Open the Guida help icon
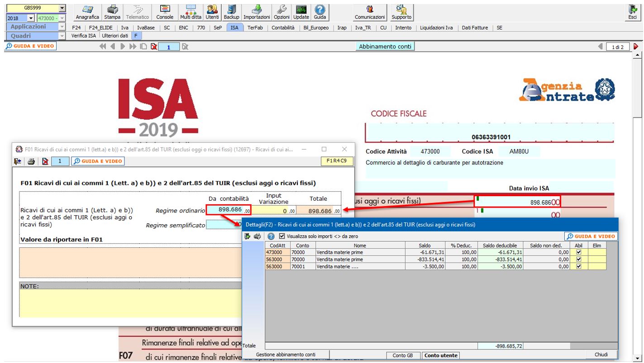644x363 pixels. click(320, 11)
